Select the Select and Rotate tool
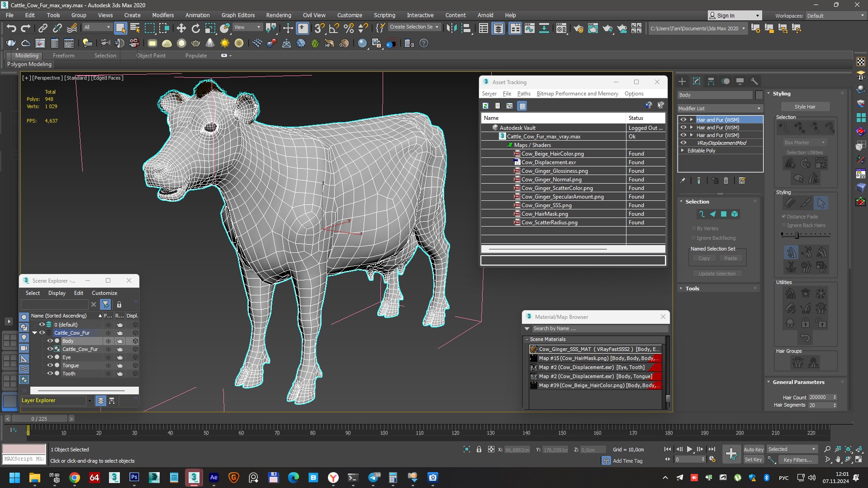868x488 pixels. point(195,28)
